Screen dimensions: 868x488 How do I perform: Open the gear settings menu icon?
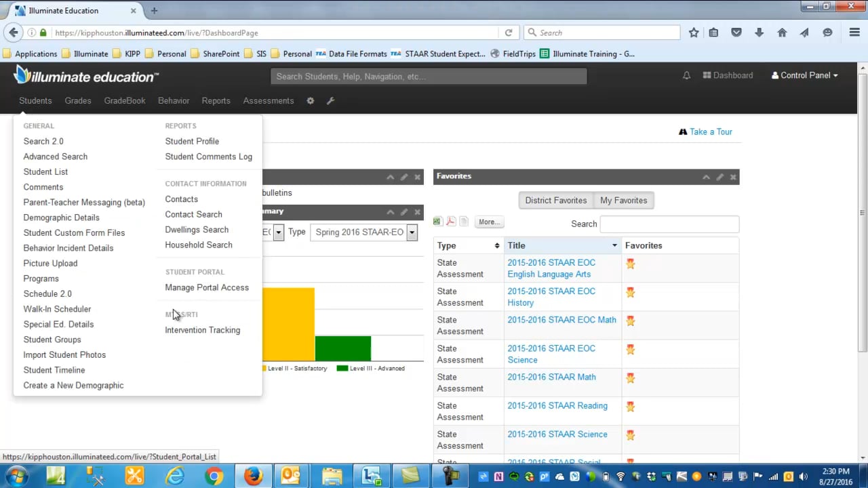pos(310,101)
